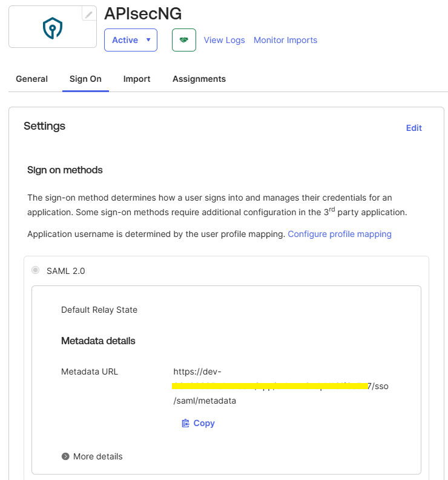Click the APIsecNG application title
The height and width of the screenshot is (480, 448).
(143, 13)
